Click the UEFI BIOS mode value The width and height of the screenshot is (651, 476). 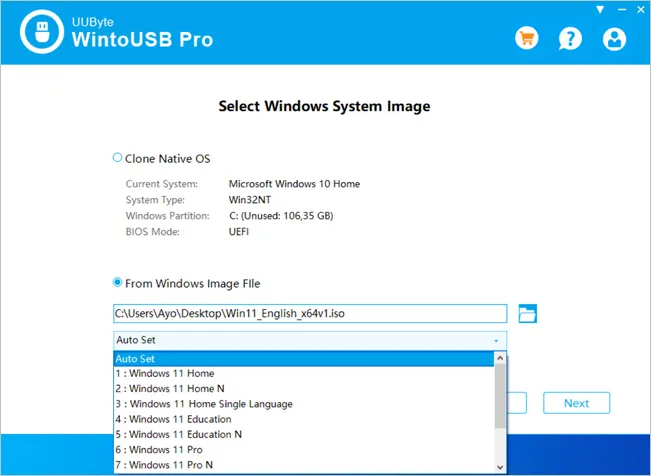pos(239,232)
